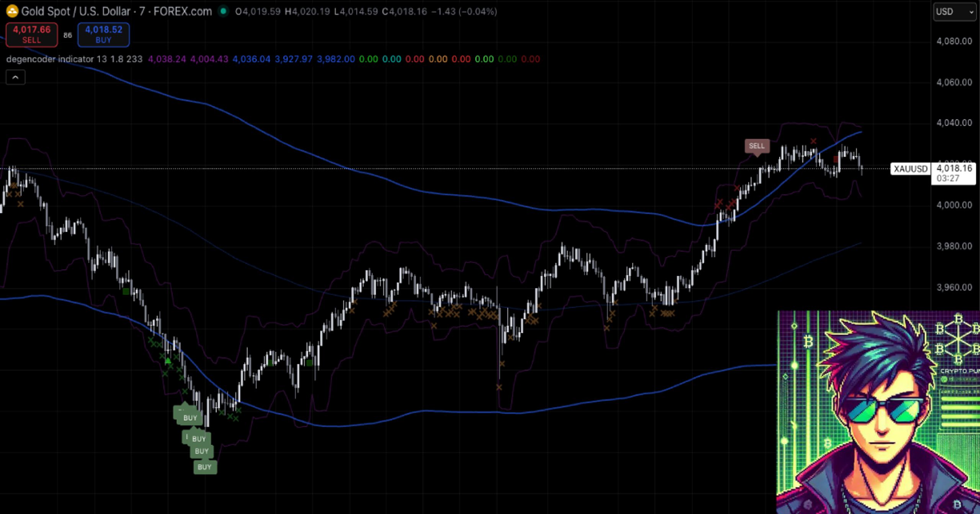
Task: Collapse the indicator legend with chevron button
Action: click(15, 77)
